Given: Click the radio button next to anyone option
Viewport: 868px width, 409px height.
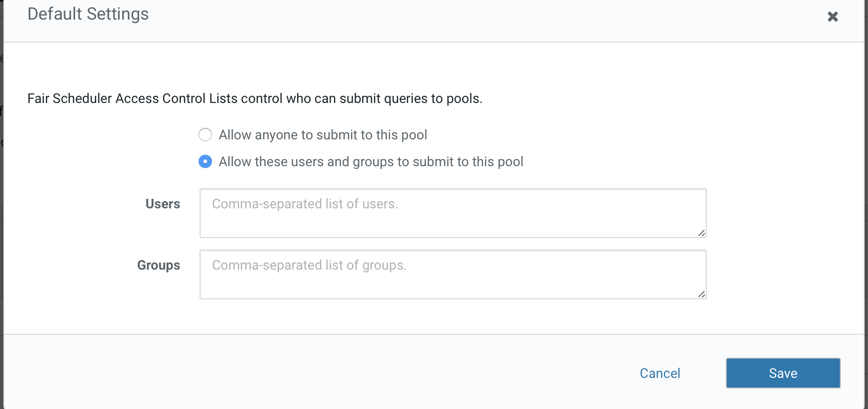Looking at the screenshot, I should 205,135.
